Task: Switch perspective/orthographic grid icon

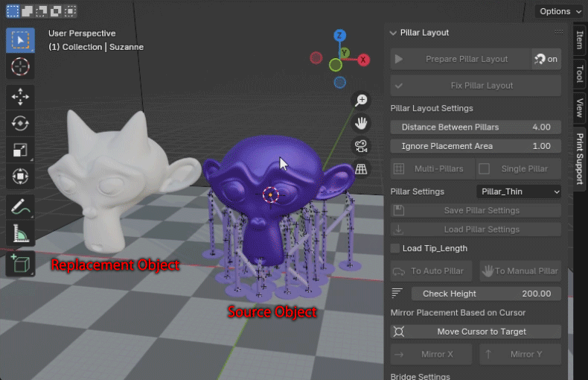Action: point(361,169)
